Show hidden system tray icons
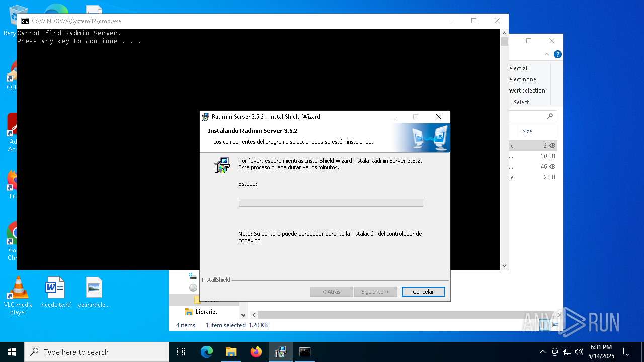Viewport: 644px width, 362px height. point(542,352)
